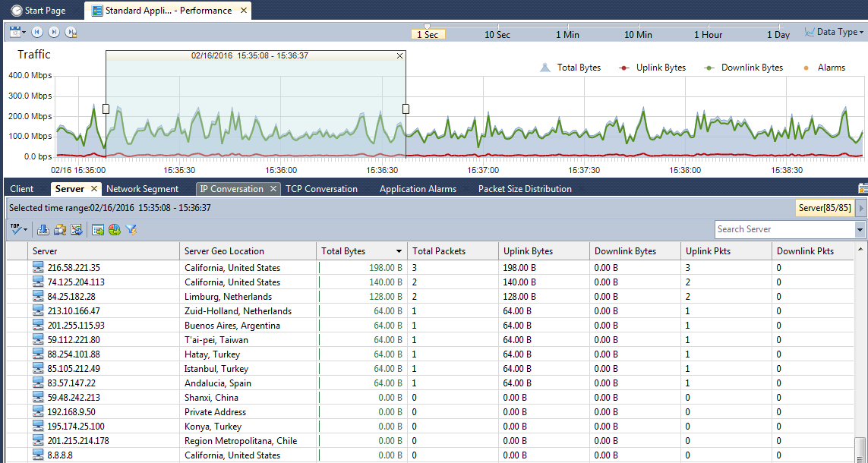Viewport: 868px width, 463px height.
Task: Open the Total Bytes column sort dropdown
Action: (x=400, y=250)
